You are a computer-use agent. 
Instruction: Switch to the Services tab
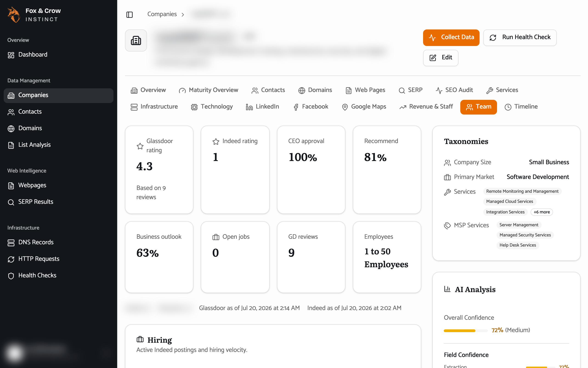click(x=502, y=90)
